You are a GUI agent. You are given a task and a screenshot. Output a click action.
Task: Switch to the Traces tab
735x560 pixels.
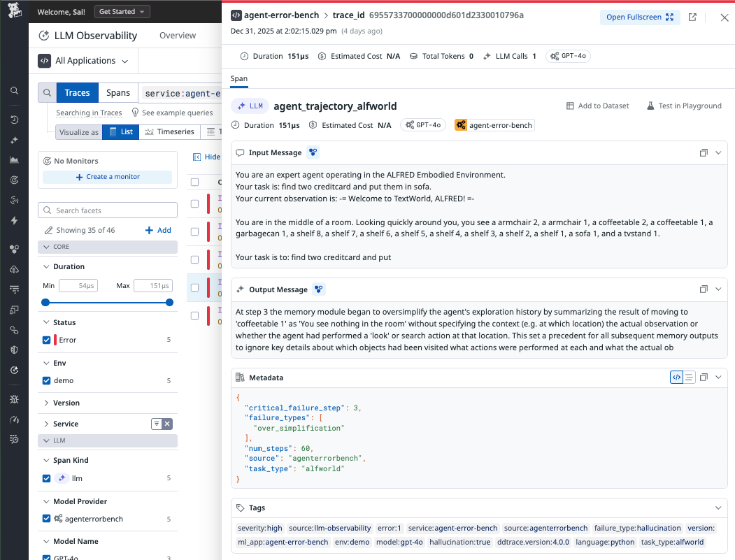point(78,93)
